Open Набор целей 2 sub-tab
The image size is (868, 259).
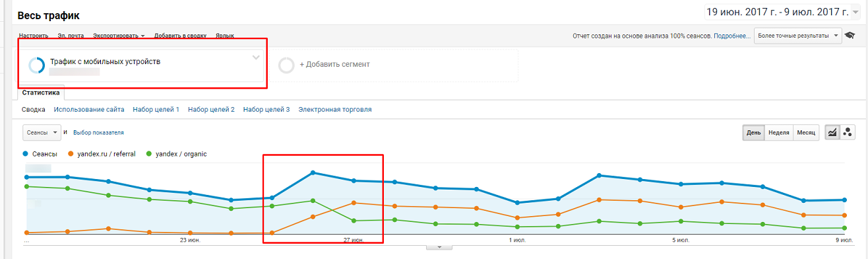tap(211, 110)
